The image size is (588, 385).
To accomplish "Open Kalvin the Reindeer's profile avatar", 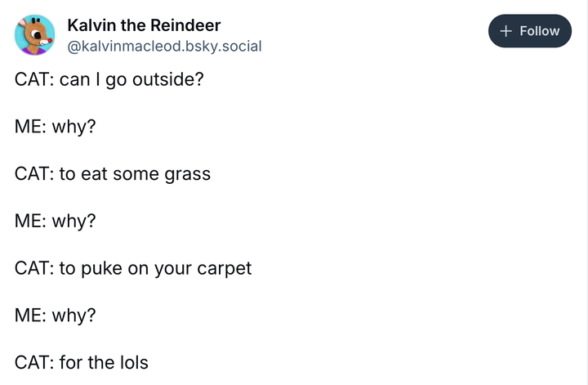I will 34,35.
